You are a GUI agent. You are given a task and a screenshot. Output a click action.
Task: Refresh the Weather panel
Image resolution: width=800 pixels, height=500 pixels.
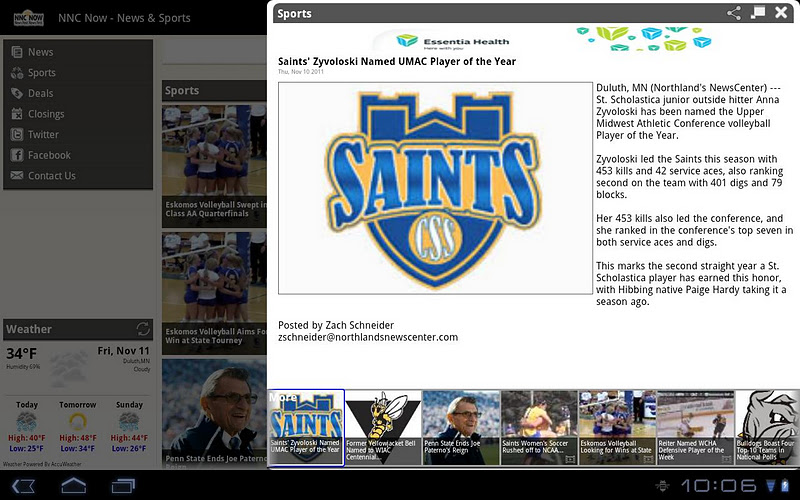(x=143, y=329)
